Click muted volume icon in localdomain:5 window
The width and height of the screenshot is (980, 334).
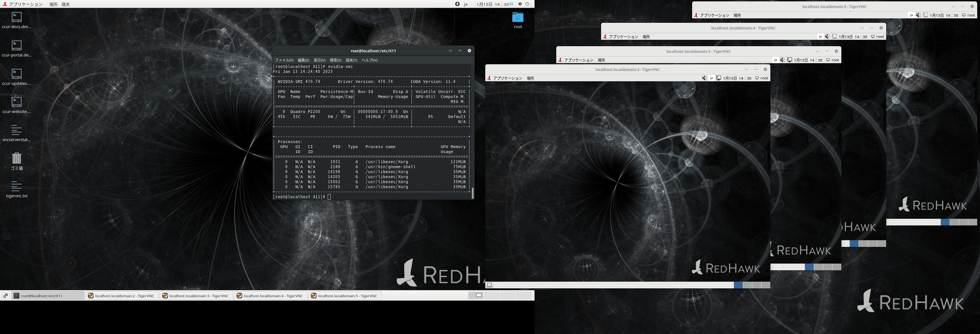(x=918, y=15)
